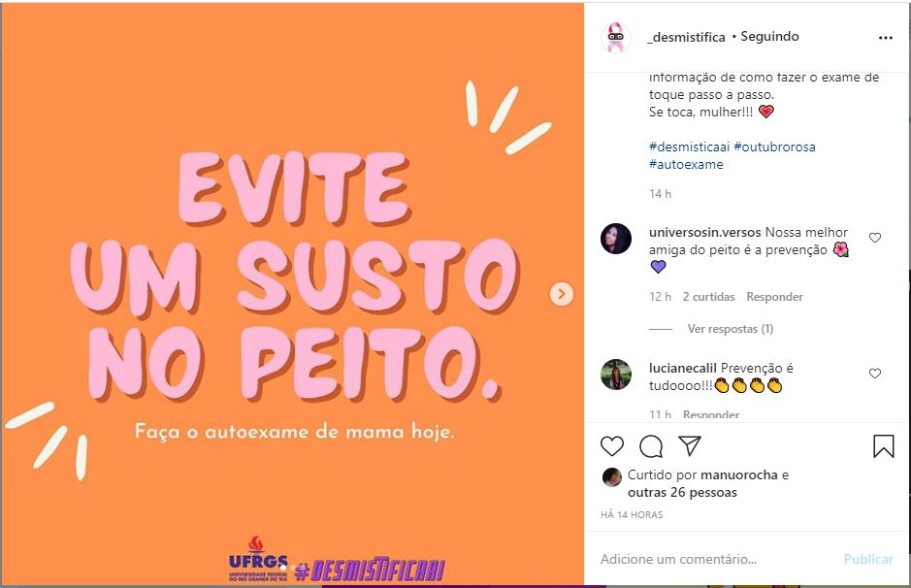Like the post with the heart icon

pos(612,446)
